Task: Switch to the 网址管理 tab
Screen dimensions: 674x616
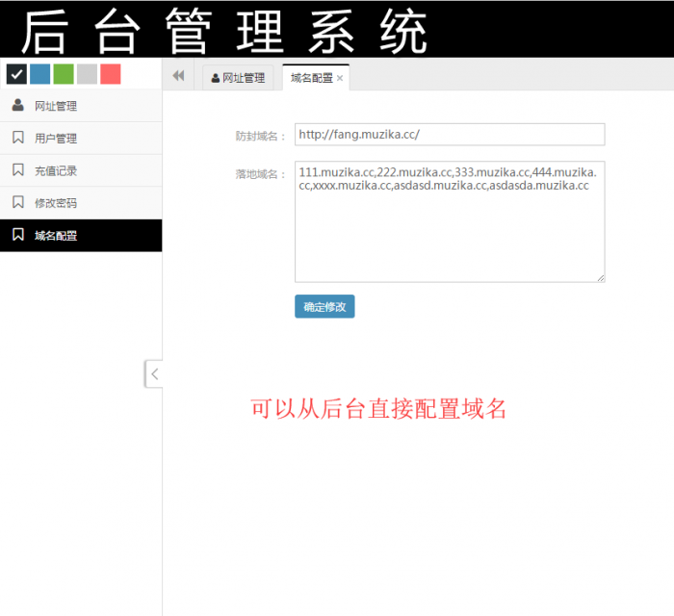Action: coord(238,78)
